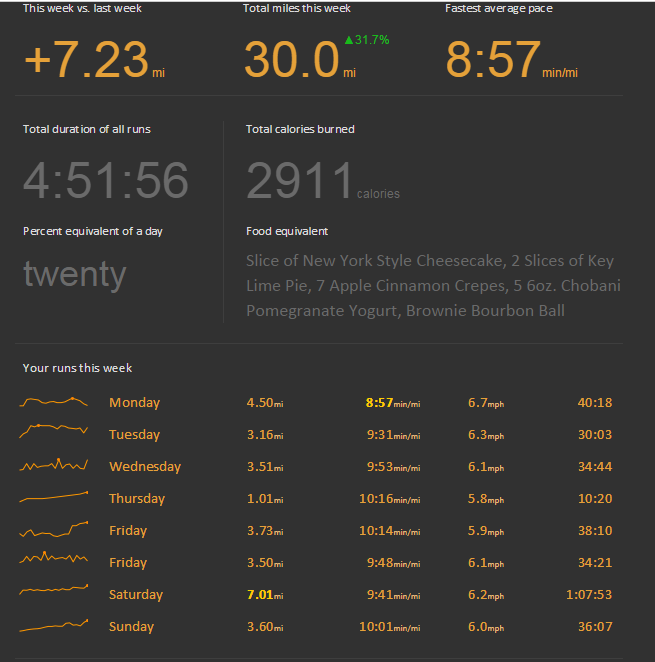This screenshot has width=655, height=662.
Task: Click the 4:51:56 total duration value
Action: point(106,181)
